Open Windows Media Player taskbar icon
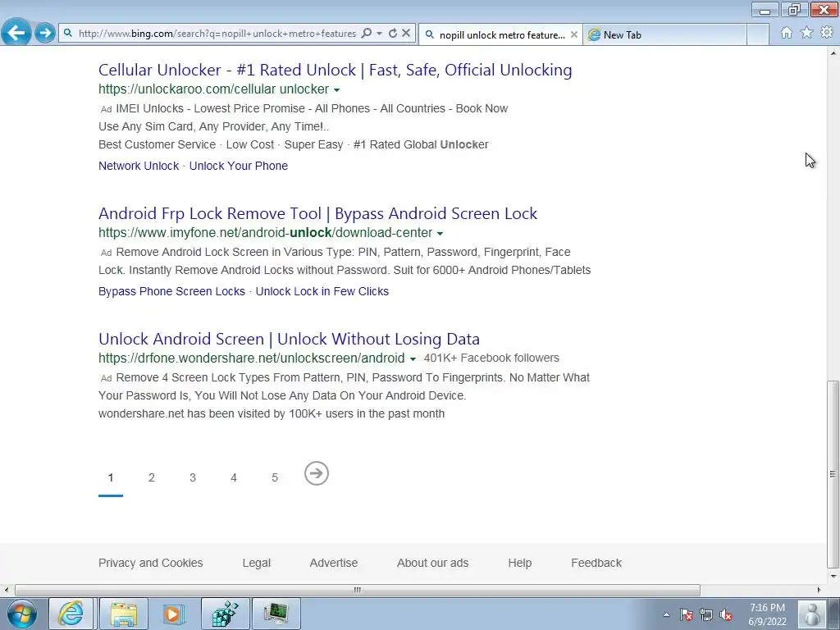840x630 pixels. click(x=174, y=614)
